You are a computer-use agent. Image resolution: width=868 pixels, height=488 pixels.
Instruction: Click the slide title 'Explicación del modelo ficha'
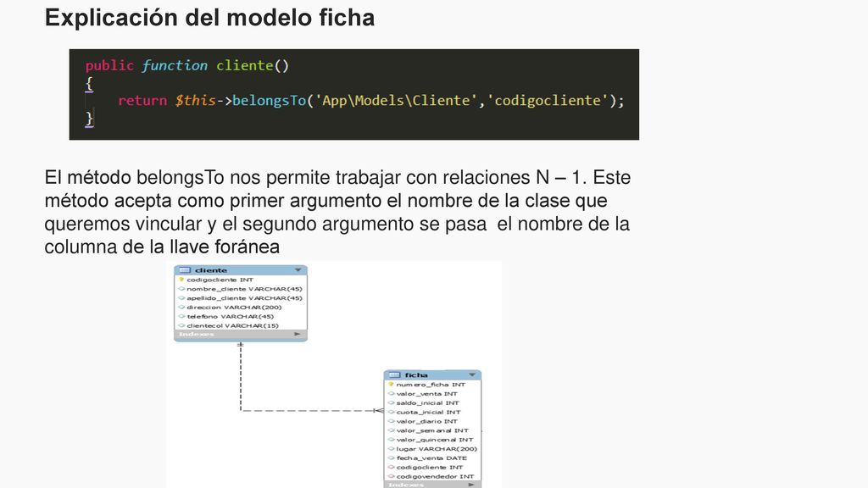210,18
